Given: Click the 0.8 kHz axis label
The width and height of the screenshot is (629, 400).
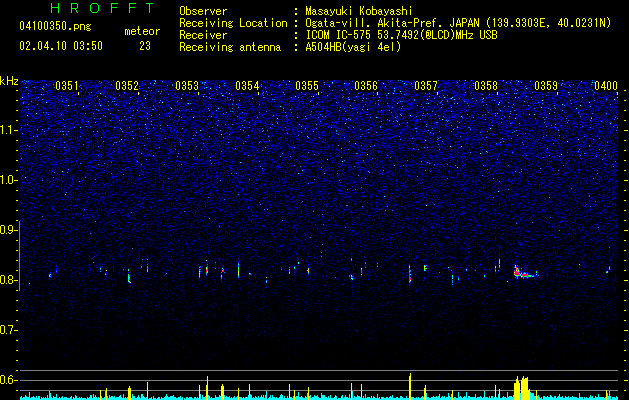Looking at the screenshot, I should [x=8, y=280].
